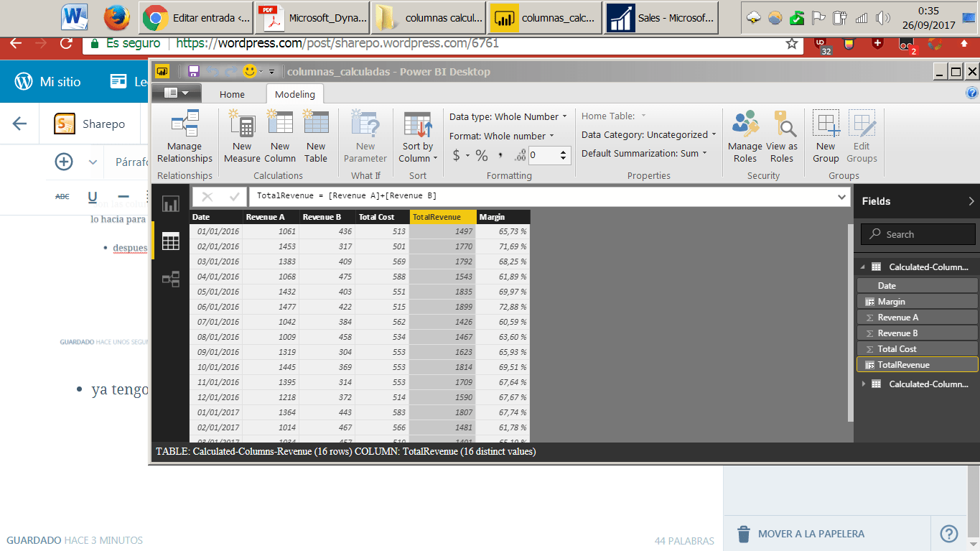Screen dimensions: 980x551
Task: Create a New Measure
Action: (242, 136)
